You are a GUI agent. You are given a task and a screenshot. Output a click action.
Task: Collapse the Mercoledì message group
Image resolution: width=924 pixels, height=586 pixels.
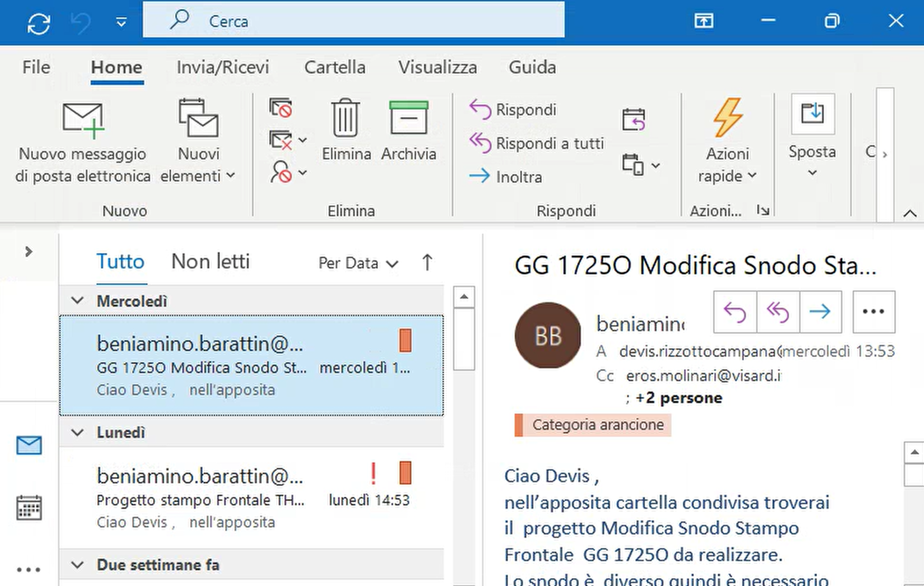(77, 301)
